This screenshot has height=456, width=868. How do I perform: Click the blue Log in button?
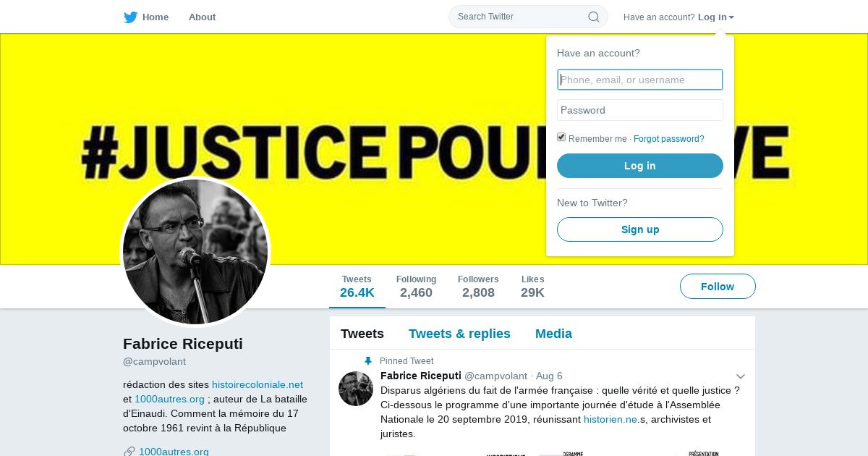640,166
